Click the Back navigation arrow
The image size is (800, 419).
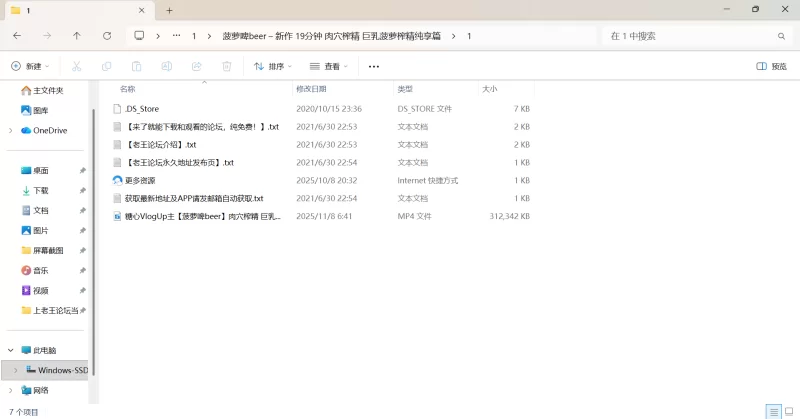[x=17, y=35]
